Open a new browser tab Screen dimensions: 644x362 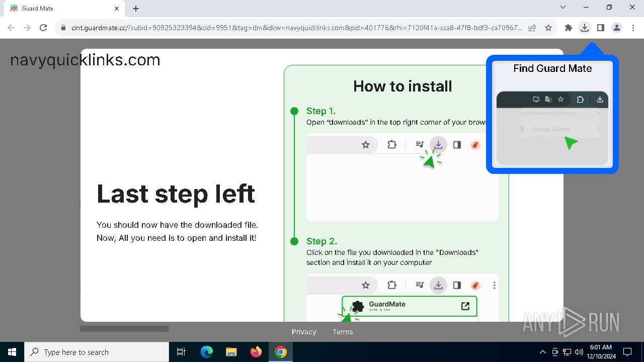(136, 9)
